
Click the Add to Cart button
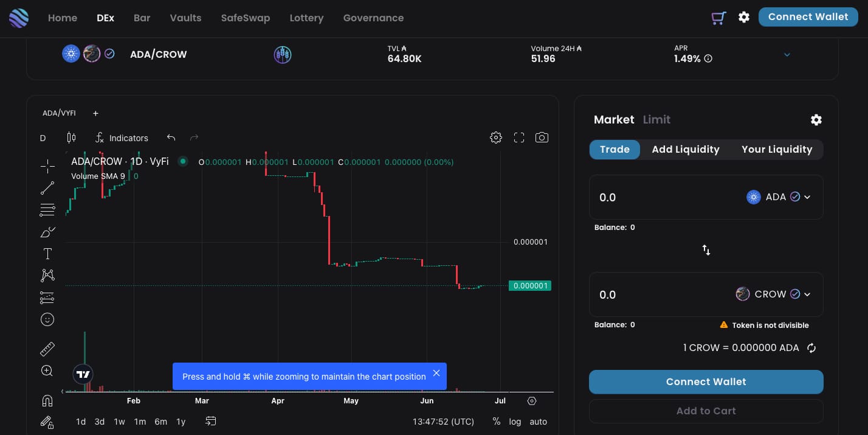[x=706, y=411]
